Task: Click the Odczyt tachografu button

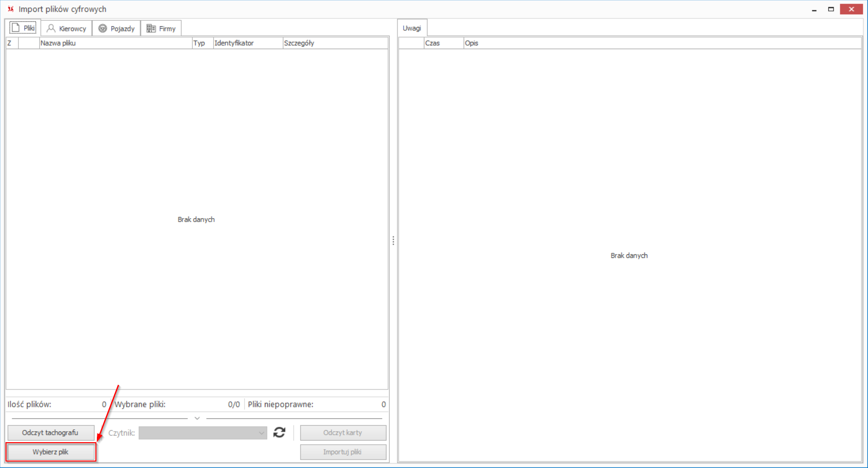Action: (x=50, y=433)
